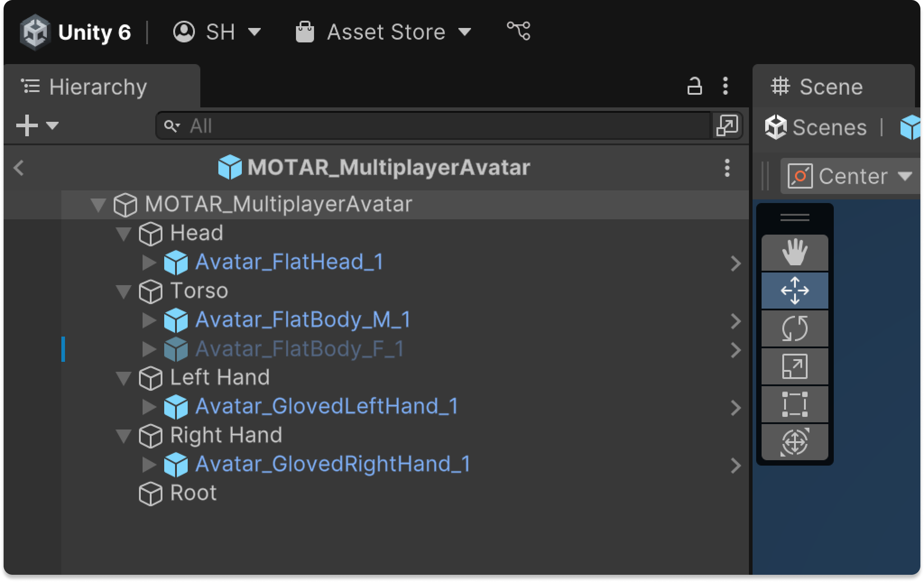This screenshot has height=582, width=924.
Task: Collapse the Torso tree node
Action: pyautogui.click(x=123, y=291)
